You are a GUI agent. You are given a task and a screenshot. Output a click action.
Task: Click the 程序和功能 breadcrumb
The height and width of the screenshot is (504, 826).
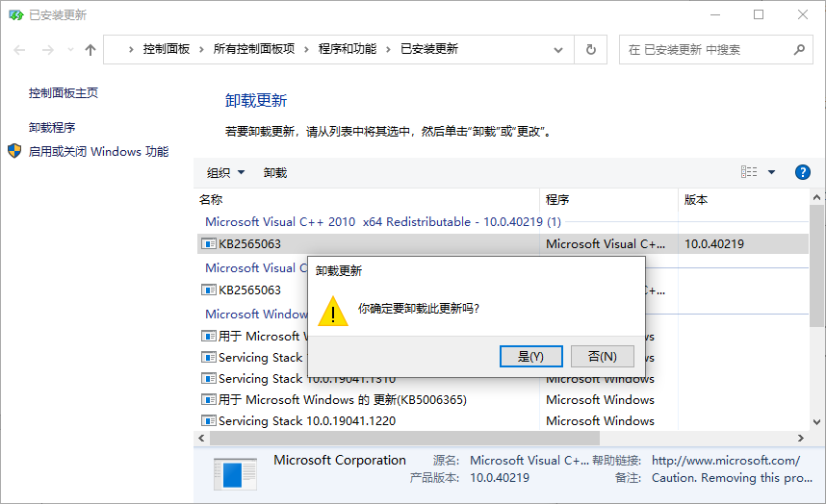347,49
